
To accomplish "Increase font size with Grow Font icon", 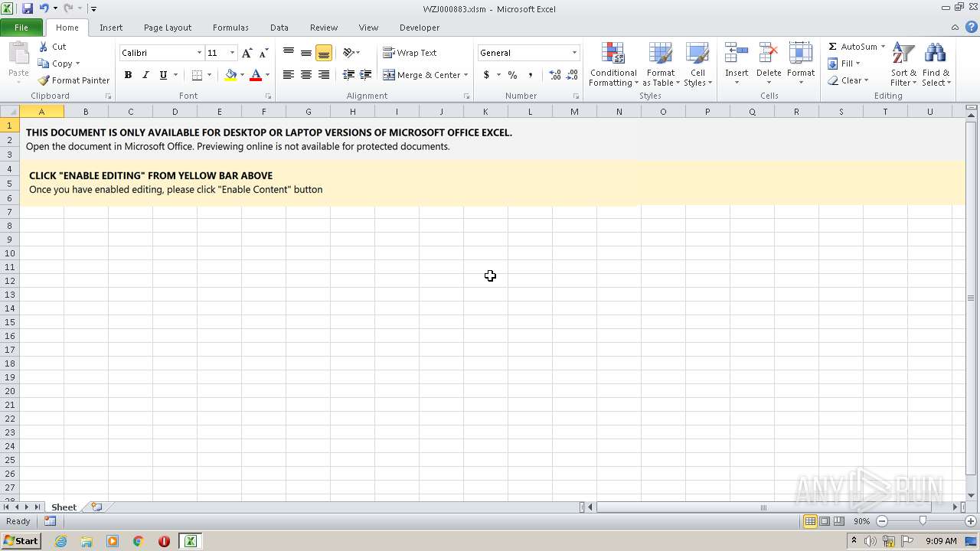I will [247, 53].
